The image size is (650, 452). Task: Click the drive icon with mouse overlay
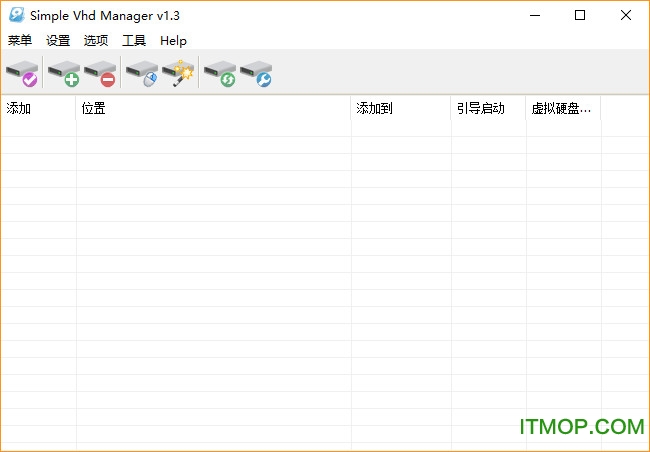coord(142,73)
